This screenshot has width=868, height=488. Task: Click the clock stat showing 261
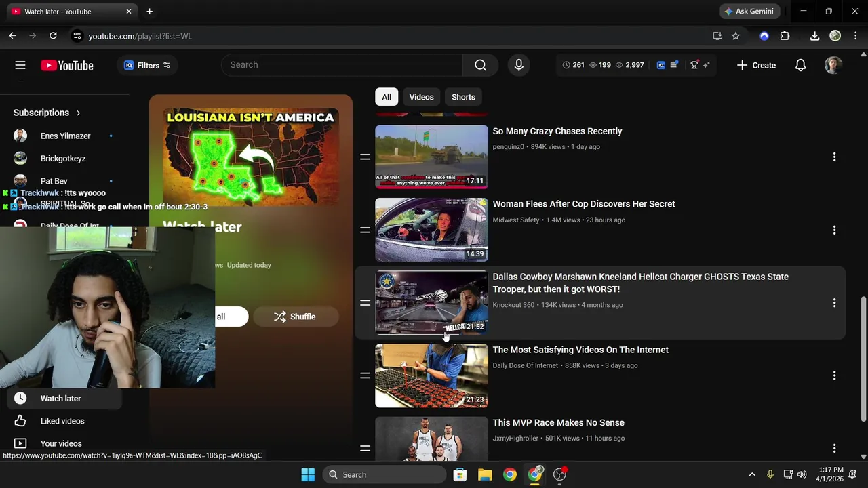point(573,65)
